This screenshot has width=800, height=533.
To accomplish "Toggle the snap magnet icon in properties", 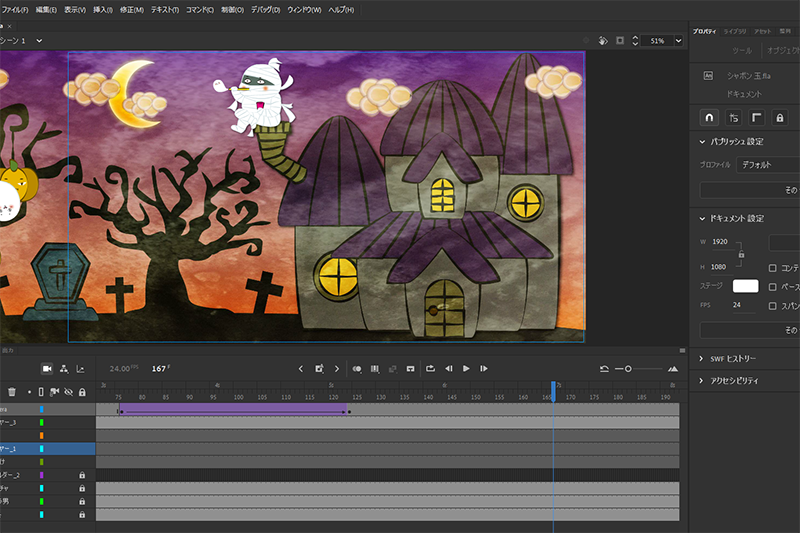I will 709,117.
